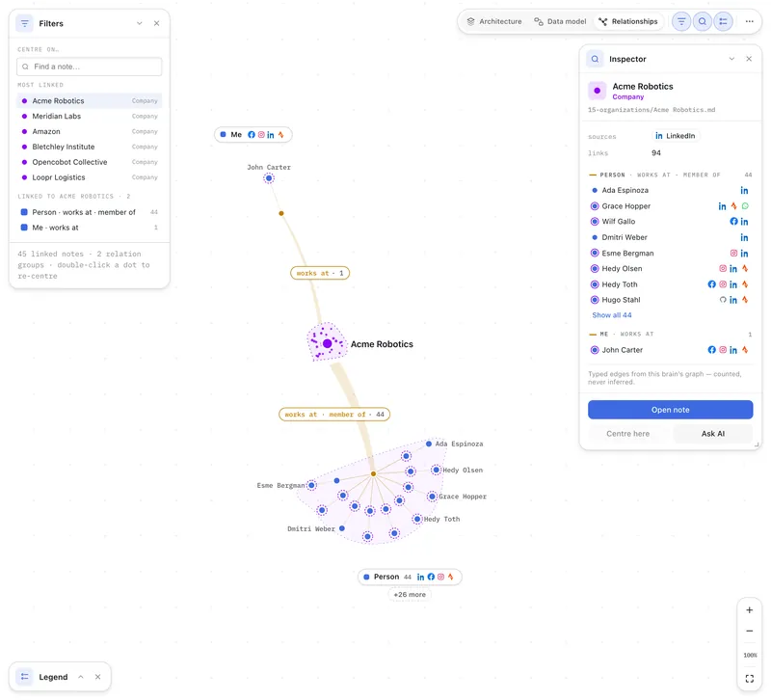Click Hedy Toth's Facebook icon
The image size is (771, 700).
point(711,284)
